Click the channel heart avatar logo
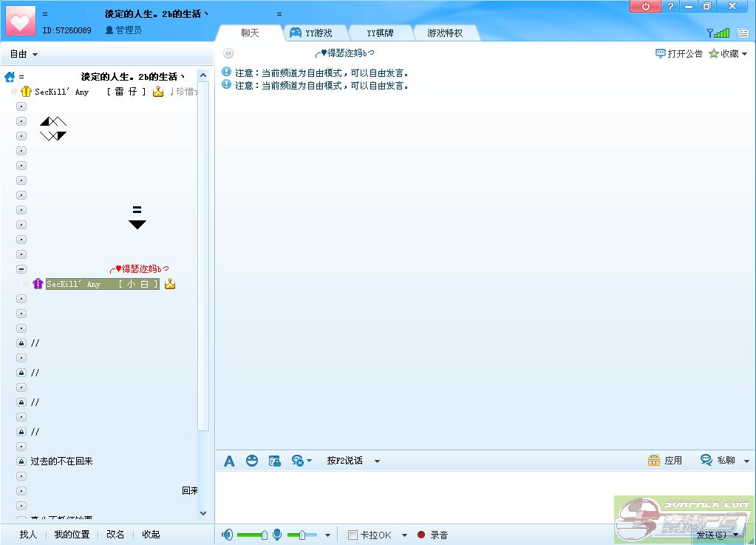The width and height of the screenshot is (756, 545). click(x=20, y=20)
